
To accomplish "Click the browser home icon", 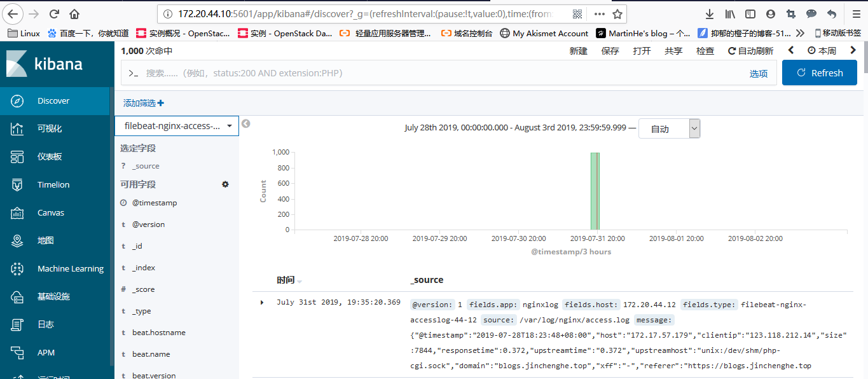I will click(x=74, y=14).
